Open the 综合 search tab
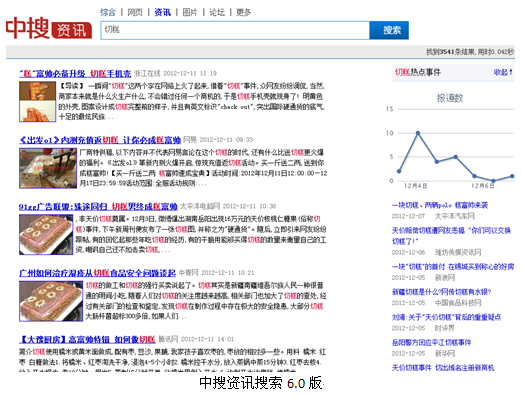Screen dimensions: 521x396 [x=108, y=13]
